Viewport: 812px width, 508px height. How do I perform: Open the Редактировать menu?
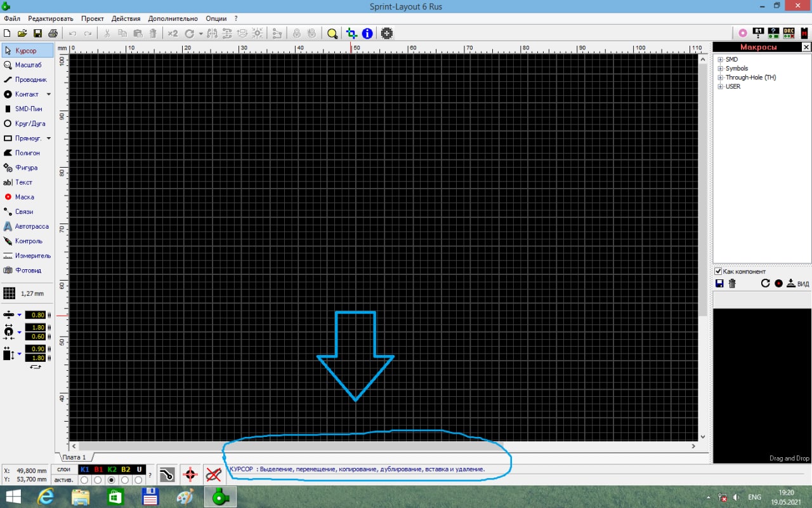tap(51, 18)
